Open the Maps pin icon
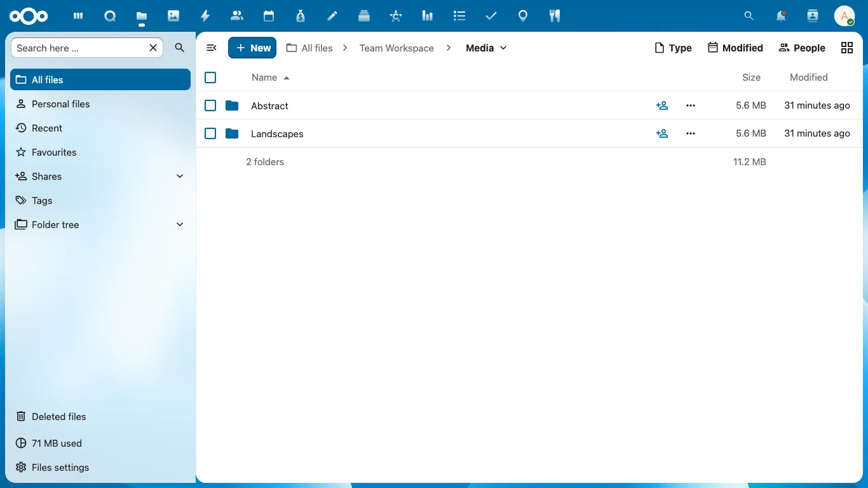Image resolution: width=868 pixels, height=488 pixels. (x=523, y=16)
